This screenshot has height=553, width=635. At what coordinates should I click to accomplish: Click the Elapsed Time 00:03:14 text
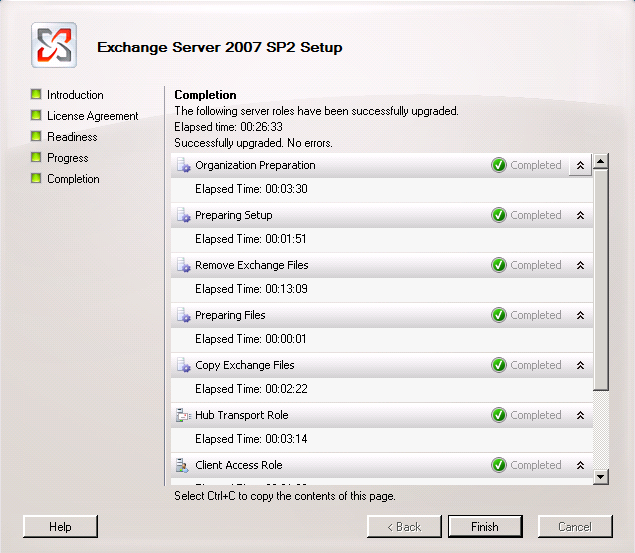251,439
